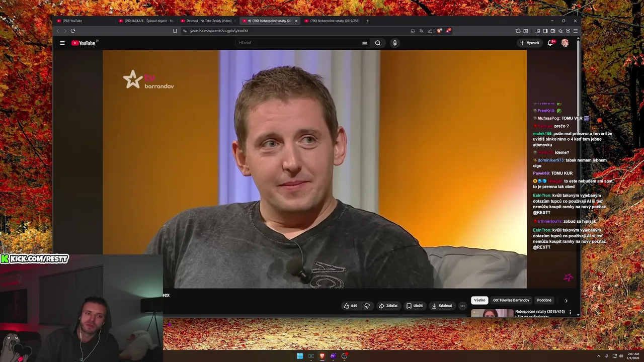
Task: Open site settings icon next to the URL
Action: pos(185,31)
